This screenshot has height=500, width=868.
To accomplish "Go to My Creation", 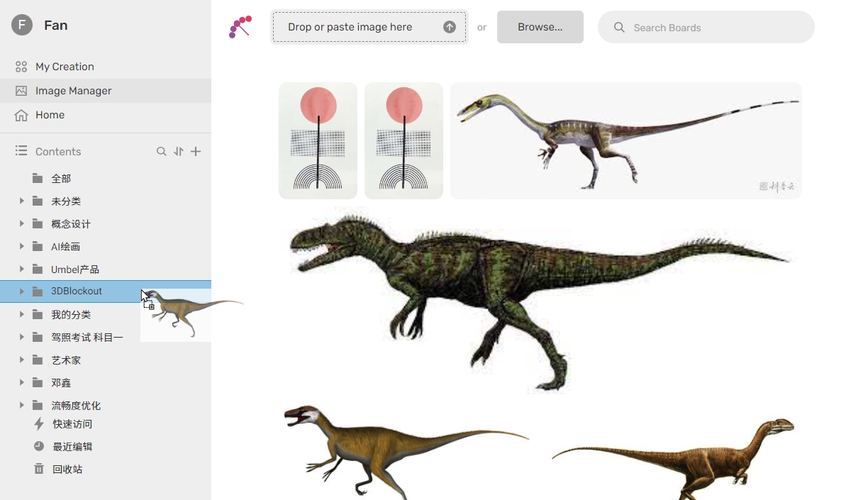I will pyautogui.click(x=65, y=67).
